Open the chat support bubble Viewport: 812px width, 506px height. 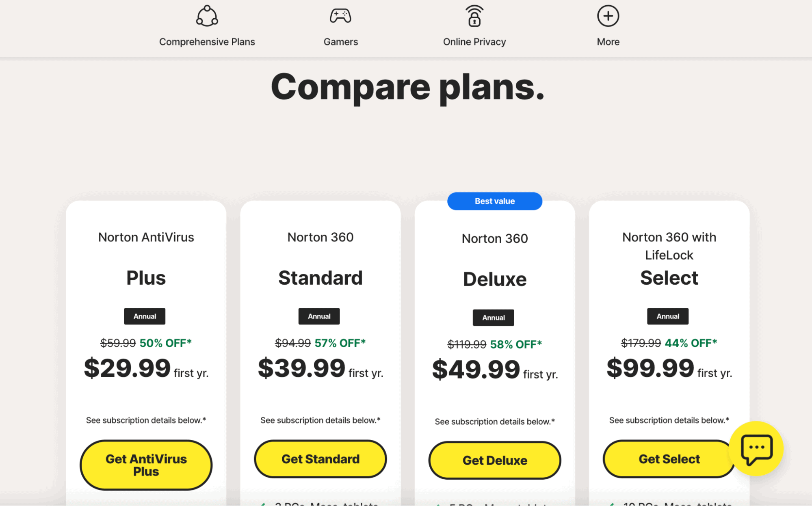pos(756,448)
